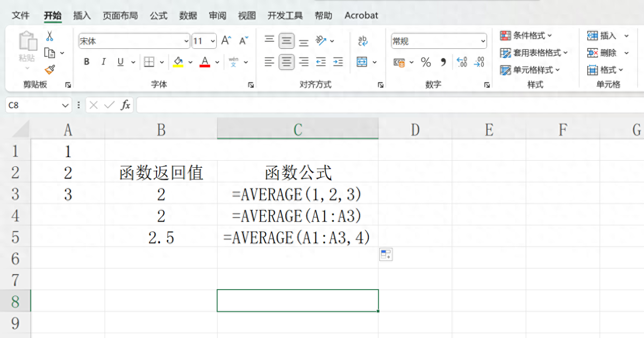Click into the formula bar
This screenshot has width=644, height=338.
390,105
